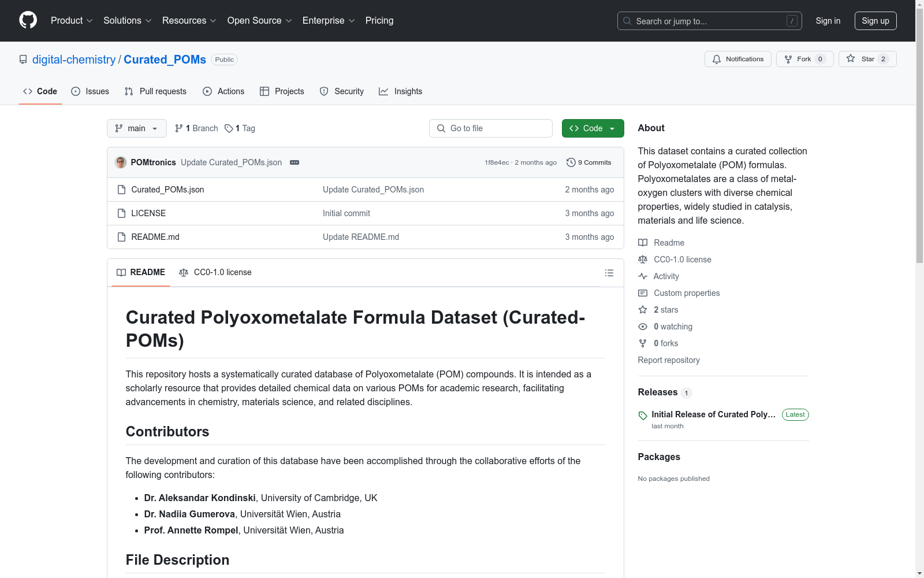Screen dimensions: 924x578
Task: Open the Initial Release of Curated Poly release
Action: point(714,414)
